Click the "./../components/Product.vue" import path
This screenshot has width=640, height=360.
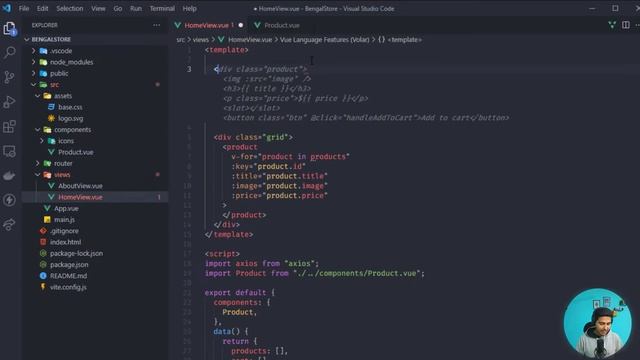pos(359,273)
